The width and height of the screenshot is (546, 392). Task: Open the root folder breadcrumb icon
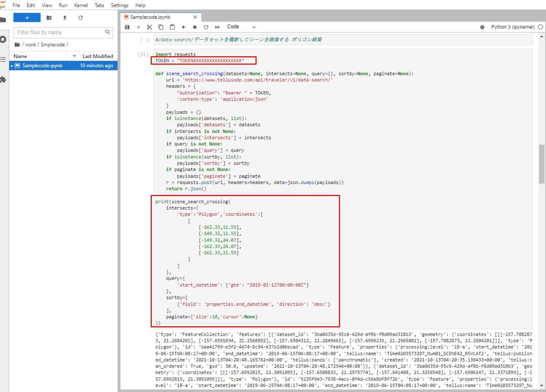pyautogui.click(x=17, y=44)
